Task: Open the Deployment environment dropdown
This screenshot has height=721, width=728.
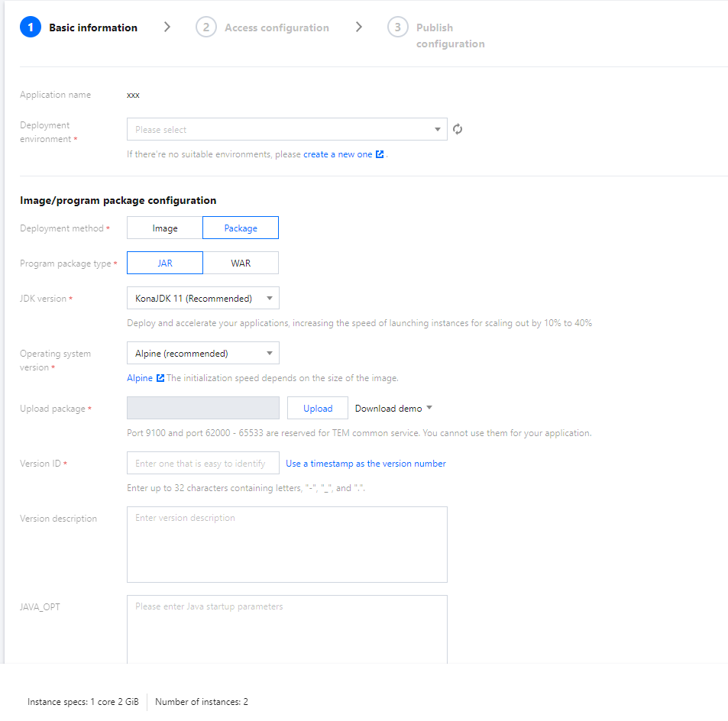Action: point(286,130)
